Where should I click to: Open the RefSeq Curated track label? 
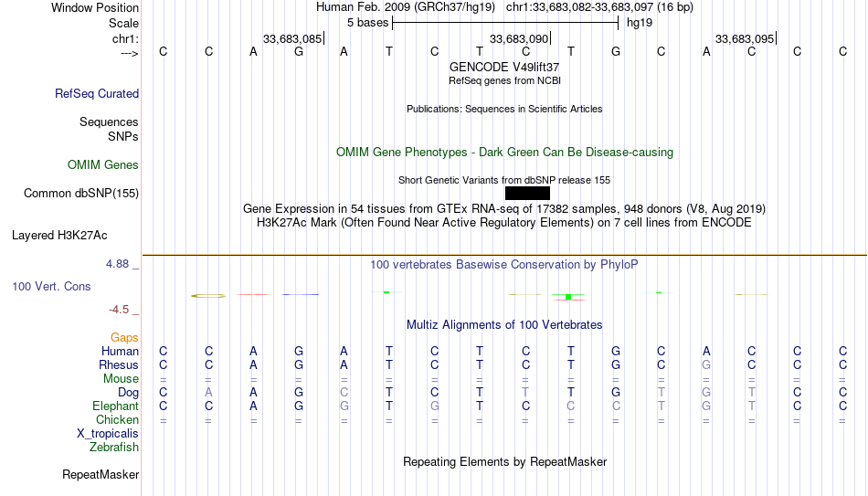[96, 93]
